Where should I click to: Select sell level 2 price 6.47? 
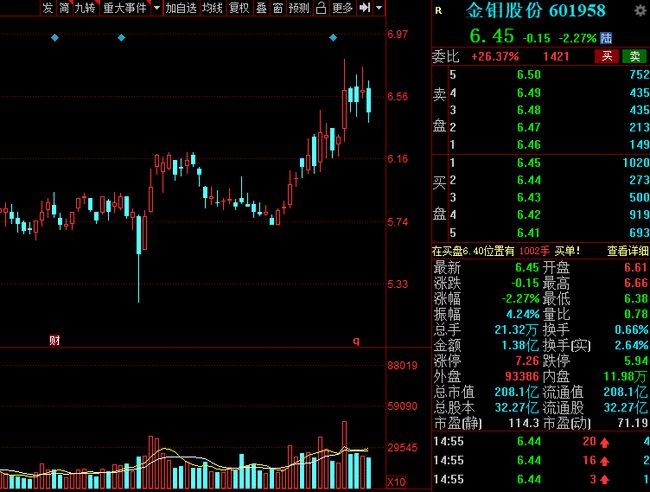click(x=529, y=127)
